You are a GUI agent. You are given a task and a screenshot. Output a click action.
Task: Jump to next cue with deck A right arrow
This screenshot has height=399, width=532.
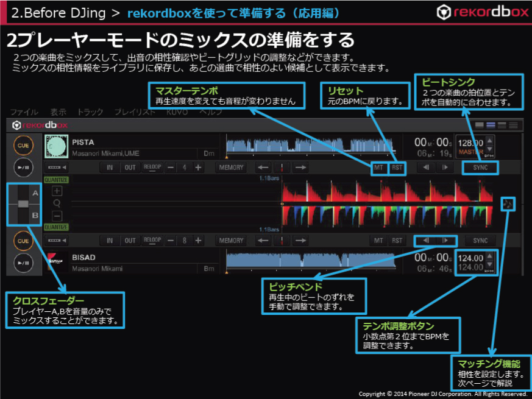tap(300, 168)
